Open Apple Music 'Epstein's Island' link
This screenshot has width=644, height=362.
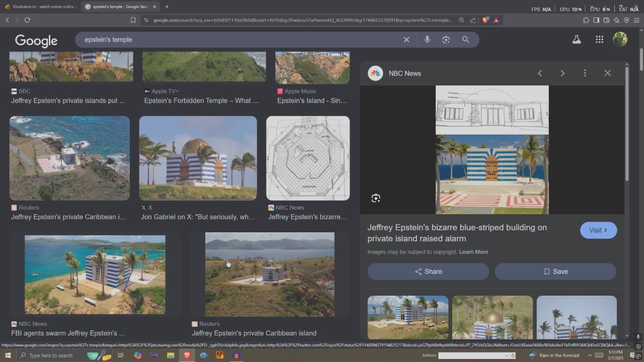pyautogui.click(x=312, y=101)
